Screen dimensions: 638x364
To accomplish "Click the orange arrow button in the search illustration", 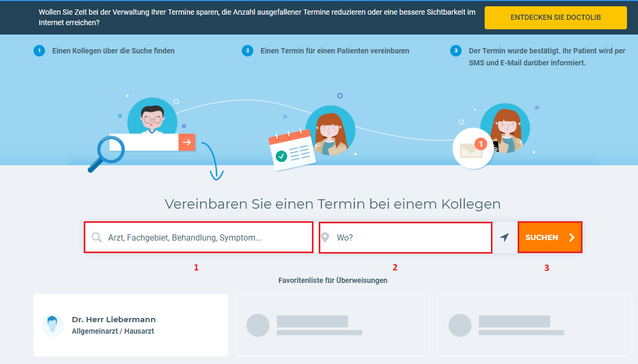I will point(187,142).
